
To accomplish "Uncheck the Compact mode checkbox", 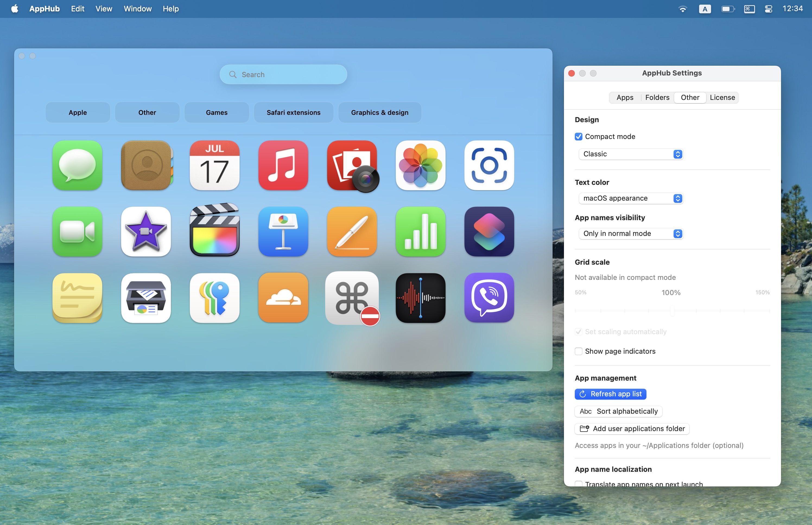I will 579,137.
